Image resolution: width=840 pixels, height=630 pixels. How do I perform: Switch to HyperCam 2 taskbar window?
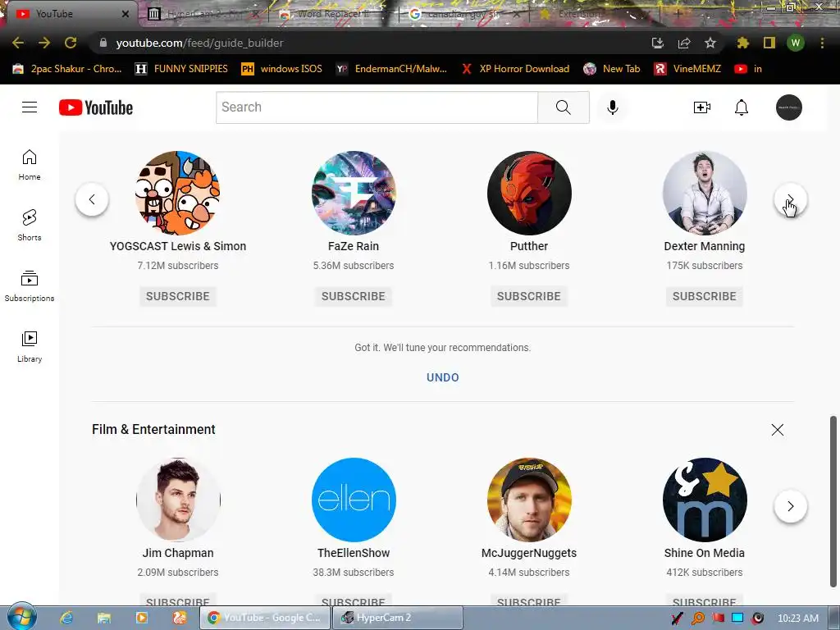coord(398,618)
